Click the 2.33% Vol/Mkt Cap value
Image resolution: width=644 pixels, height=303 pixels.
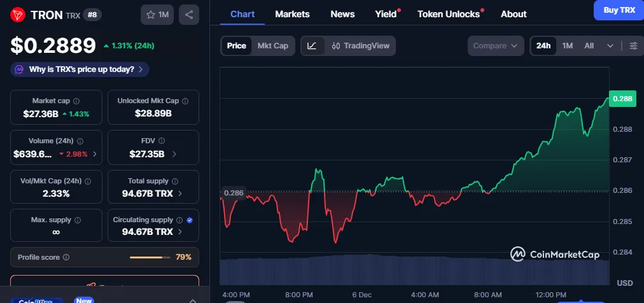click(56, 194)
